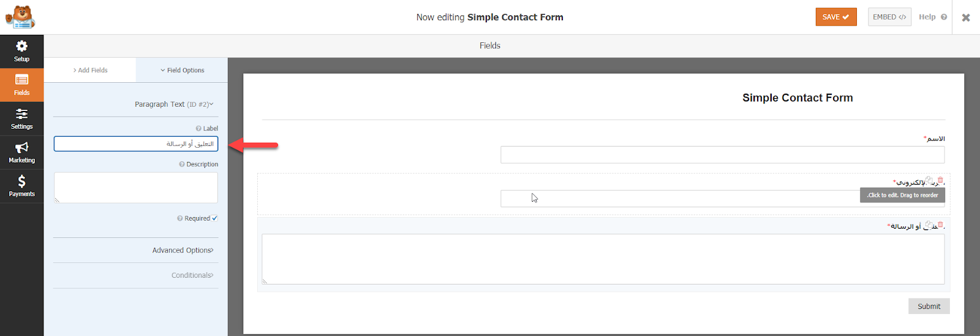Open the Settings sliders panel
The height and width of the screenshot is (336, 980).
(21, 118)
